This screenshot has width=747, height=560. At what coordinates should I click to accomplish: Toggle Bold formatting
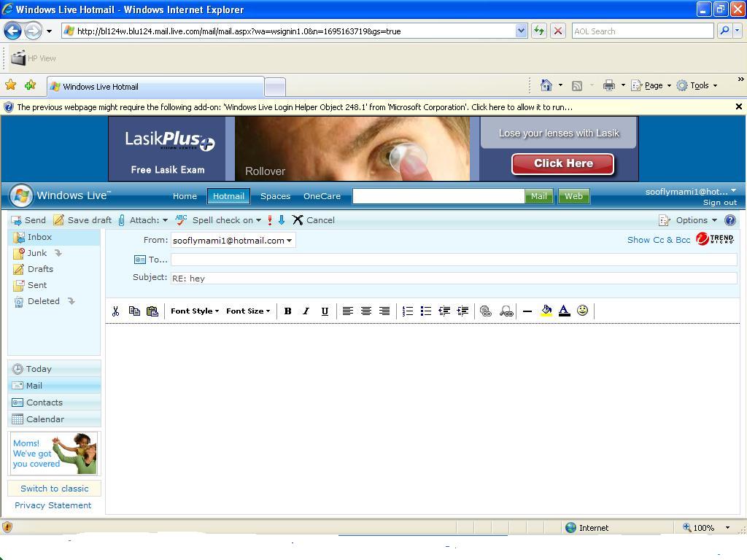tap(287, 311)
